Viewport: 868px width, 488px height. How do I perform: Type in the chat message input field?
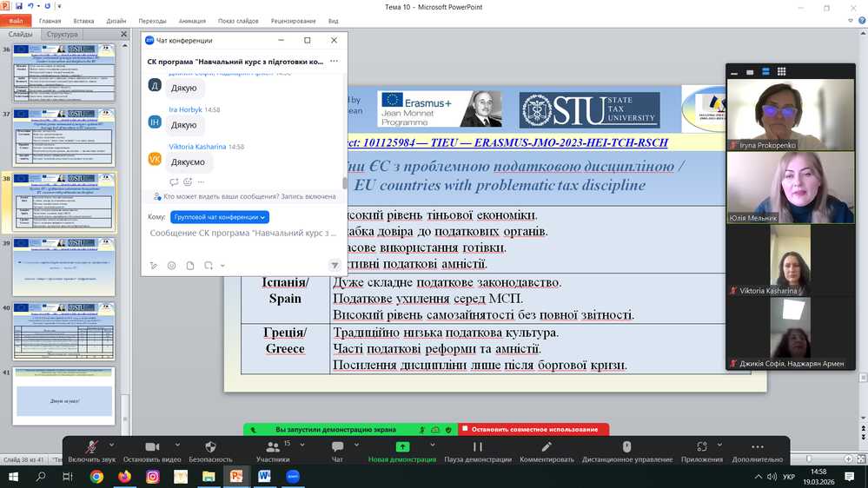pyautogui.click(x=243, y=234)
